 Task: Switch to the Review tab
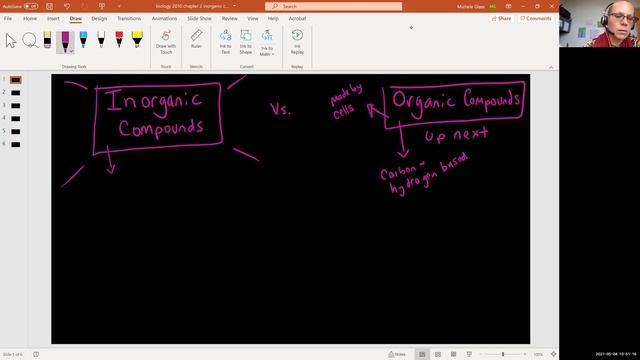229,19
